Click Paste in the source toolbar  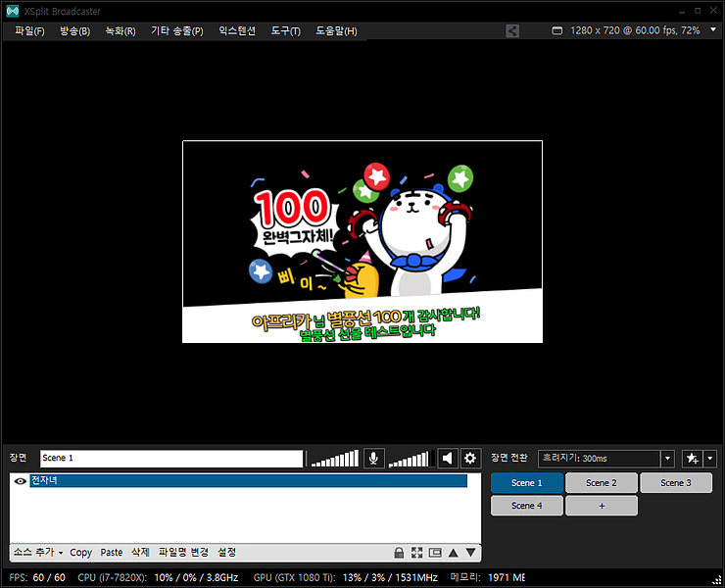pos(112,553)
